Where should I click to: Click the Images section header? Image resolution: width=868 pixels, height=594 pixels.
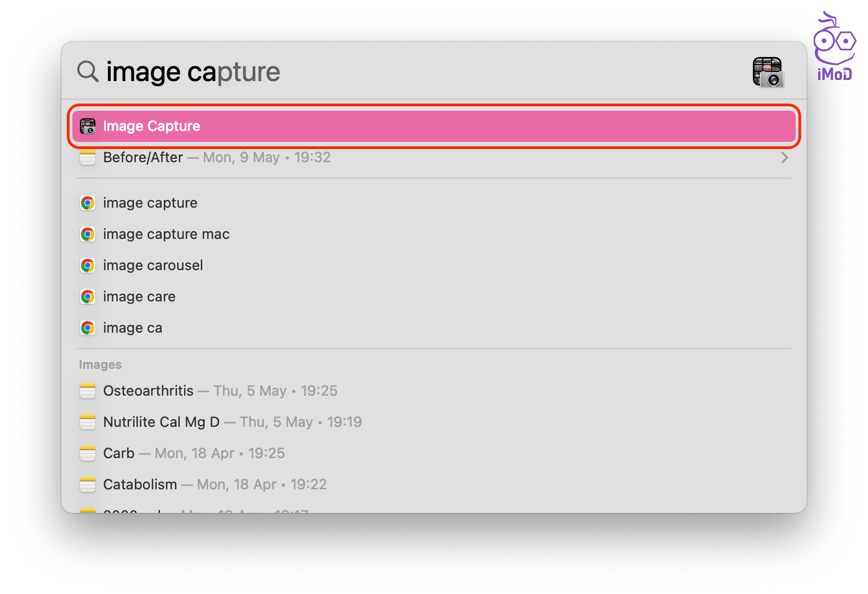point(100,365)
